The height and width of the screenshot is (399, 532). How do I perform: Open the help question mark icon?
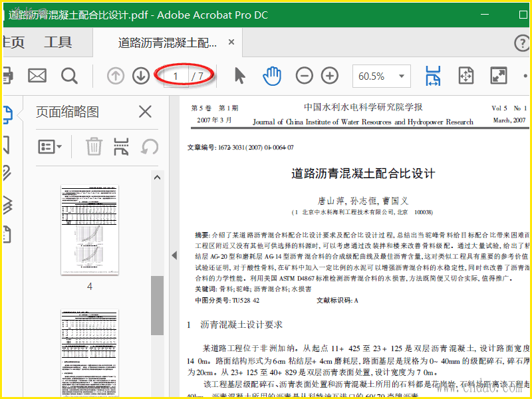pos(522,43)
